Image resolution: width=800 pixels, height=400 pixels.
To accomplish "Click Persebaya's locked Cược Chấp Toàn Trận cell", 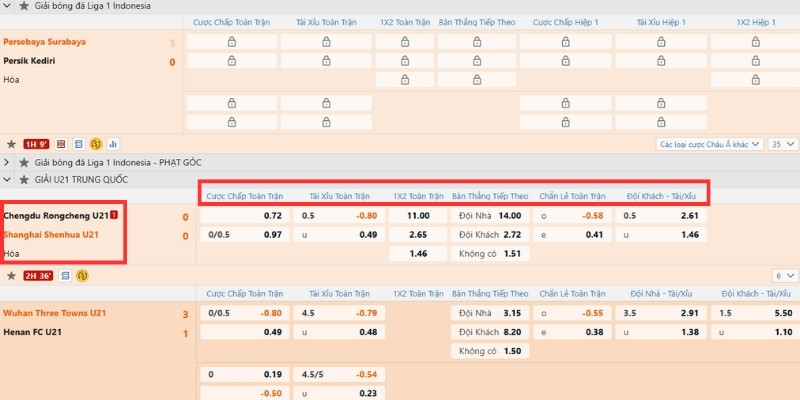I will 232,42.
